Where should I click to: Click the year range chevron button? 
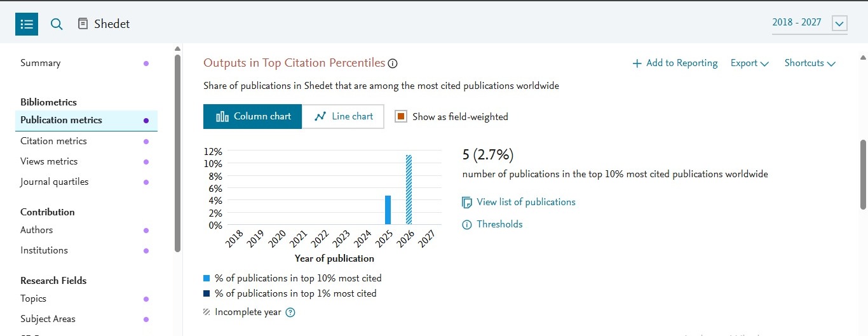point(839,24)
